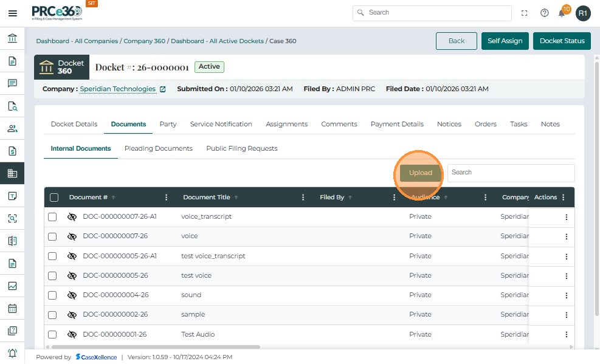Open Document Title column options menu

(x=303, y=197)
